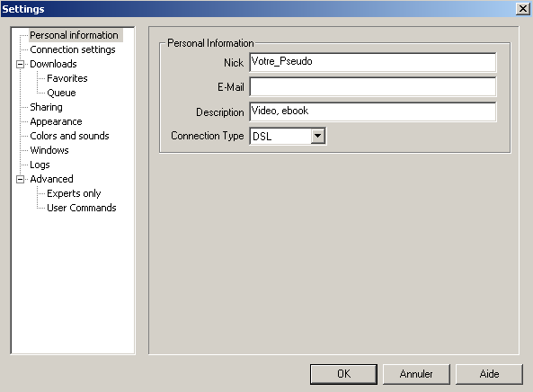Open help with the Aide button

489,374
